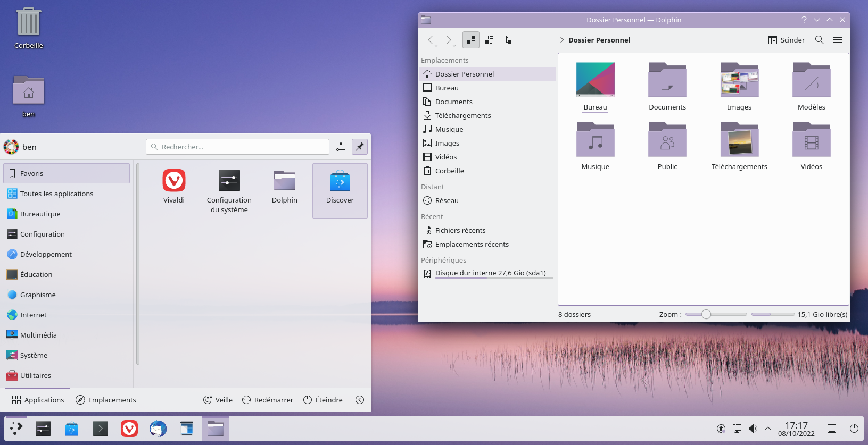Expand hidden system tray icons arrow
The width and height of the screenshot is (868, 445).
[x=768, y=429]
